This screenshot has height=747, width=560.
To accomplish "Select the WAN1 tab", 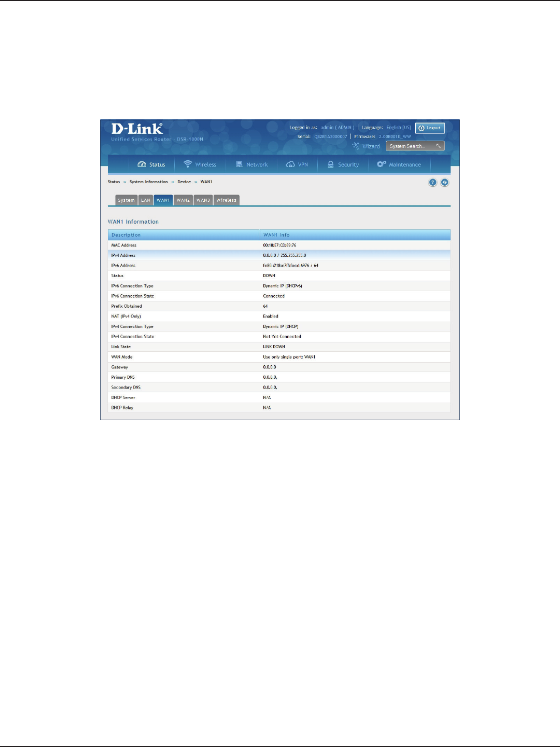I will (163, 200).
